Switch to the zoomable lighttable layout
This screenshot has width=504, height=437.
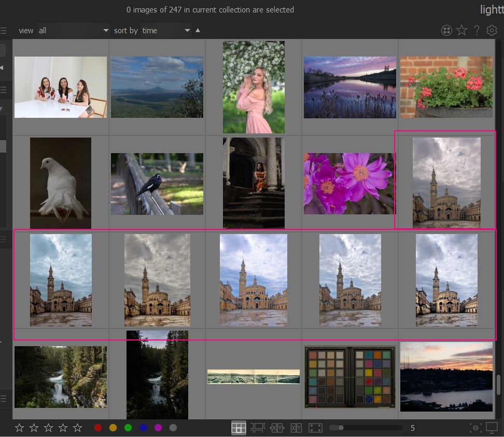click(258, 428)
